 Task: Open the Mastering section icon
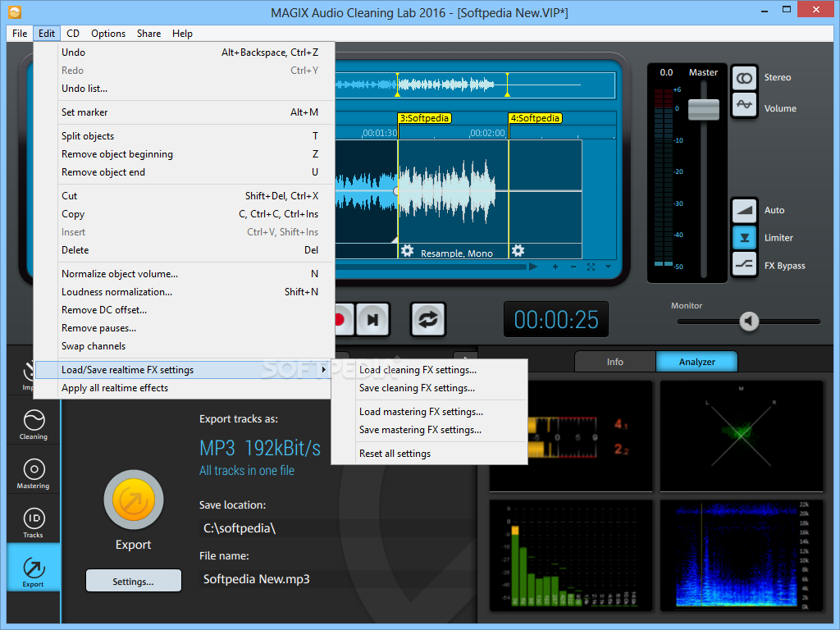tap(34, 473)
